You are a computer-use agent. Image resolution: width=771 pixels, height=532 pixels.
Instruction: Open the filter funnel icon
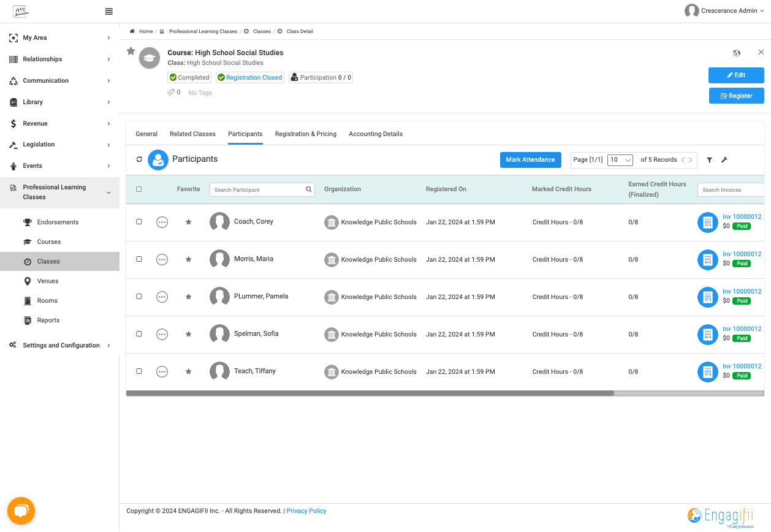[709, 160]
